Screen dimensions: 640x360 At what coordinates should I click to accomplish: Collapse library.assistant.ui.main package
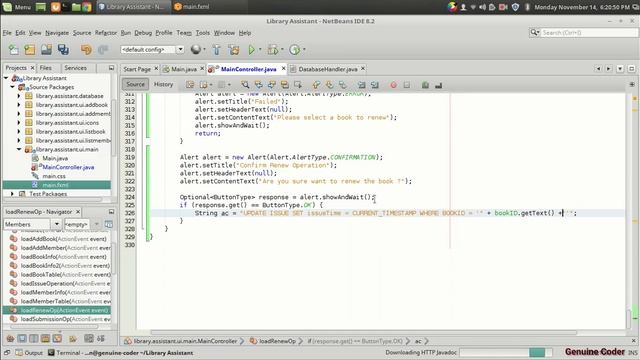click(x=19, y=149)
